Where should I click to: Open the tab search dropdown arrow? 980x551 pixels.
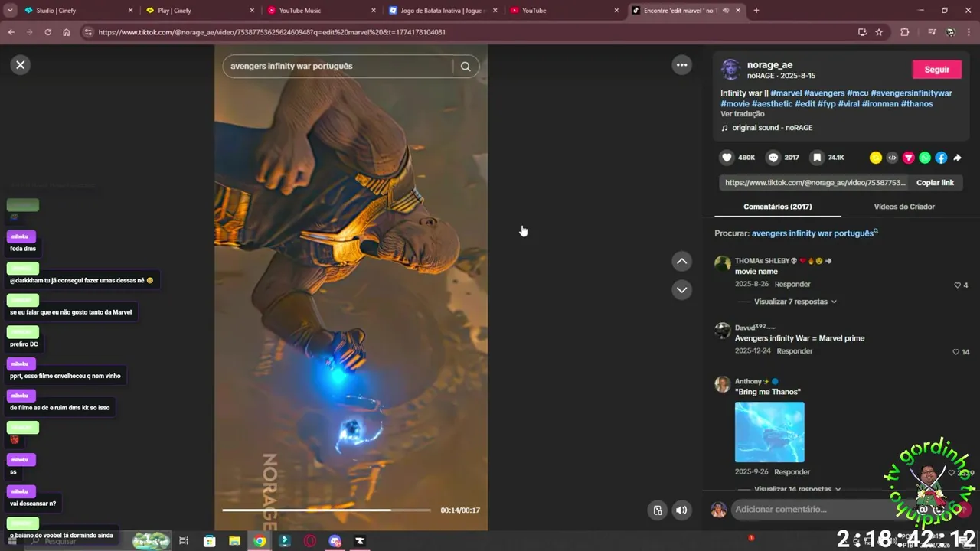click(10, 11)
